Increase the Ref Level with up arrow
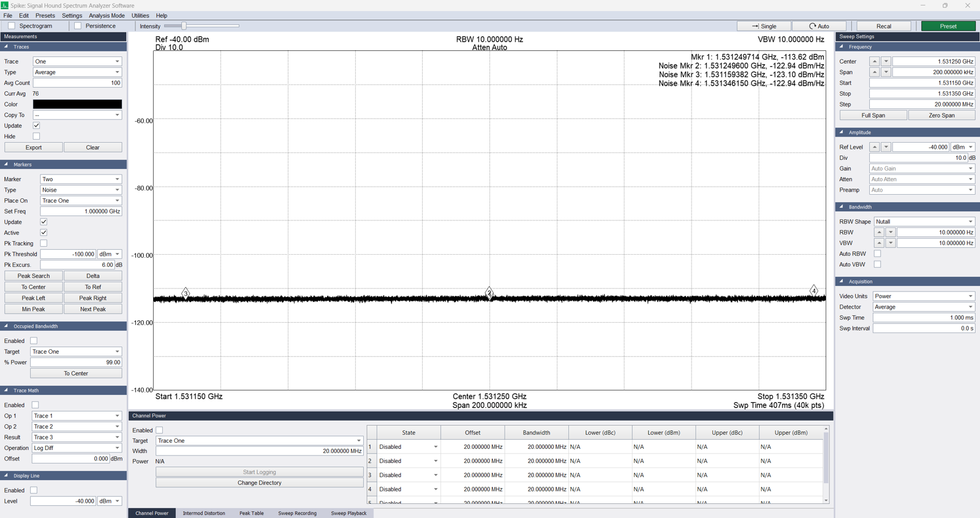This screenshot has height=518, width=980. (874, 148)
